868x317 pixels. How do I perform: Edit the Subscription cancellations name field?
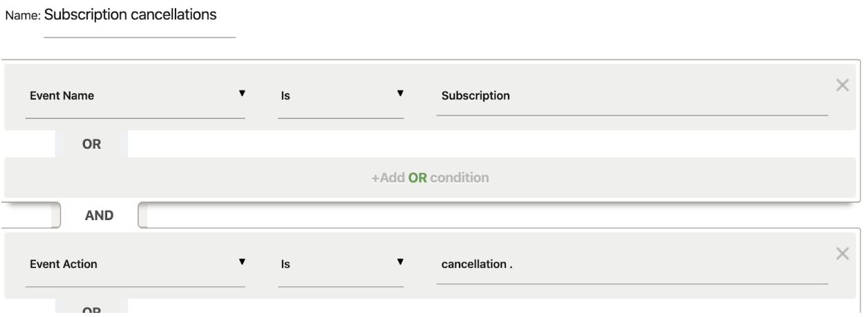point(140,16)
